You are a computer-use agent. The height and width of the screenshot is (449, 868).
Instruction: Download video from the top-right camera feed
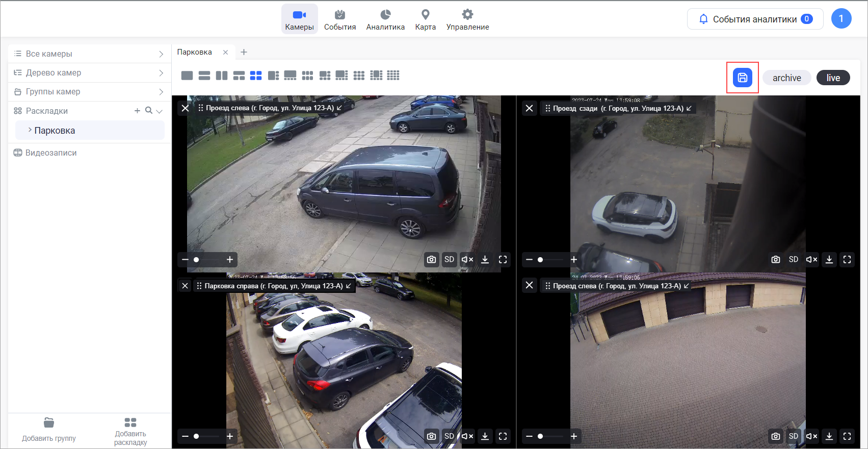[829, 260]
